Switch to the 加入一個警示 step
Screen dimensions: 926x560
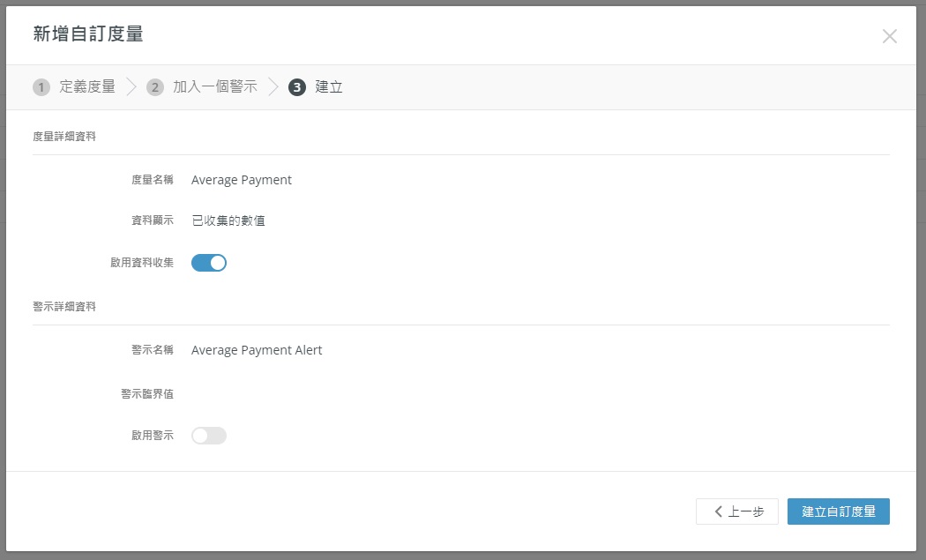point(215,87)
